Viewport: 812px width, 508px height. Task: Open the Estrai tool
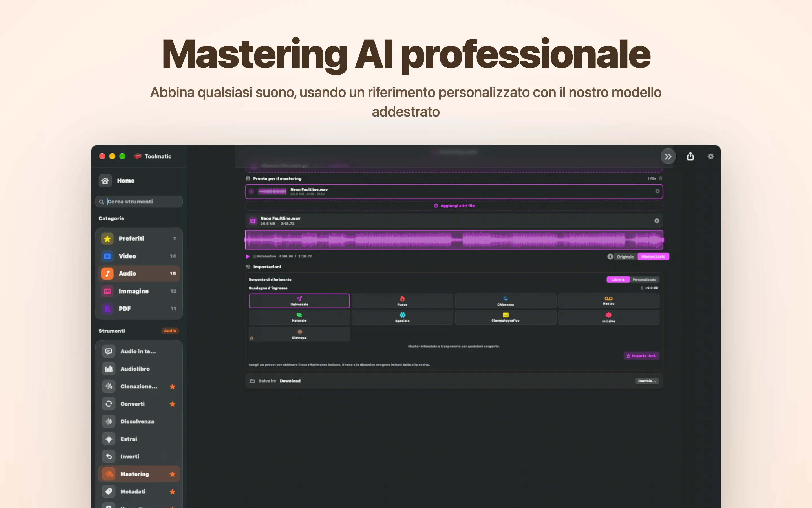click(x=139, y=439)
